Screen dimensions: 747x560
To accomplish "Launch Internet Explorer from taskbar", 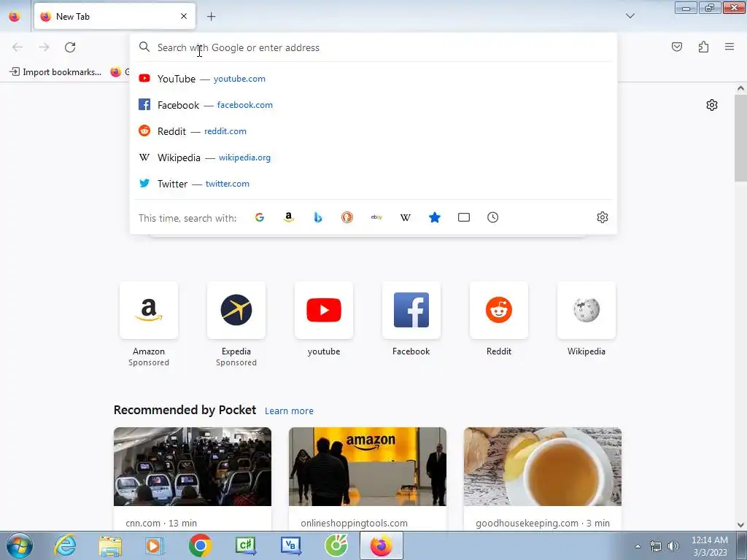I will 65,545.
